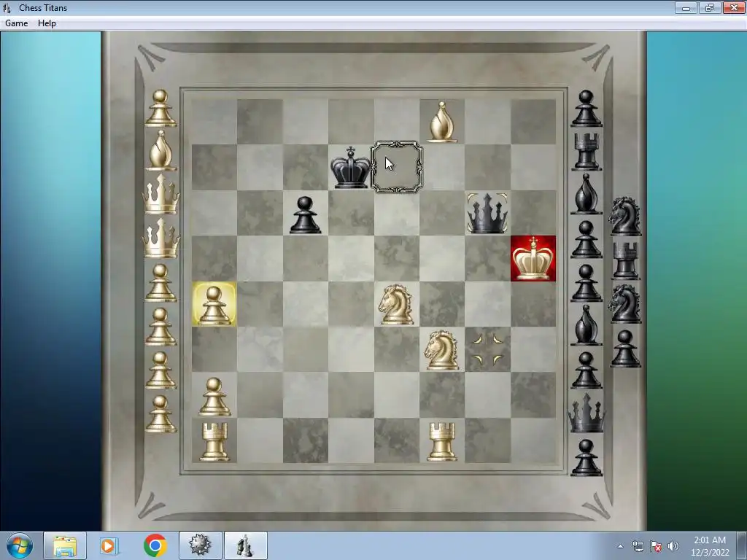Image resolution: width=747 pixels, height=560 pixels.
Task: Open the clock showing 2:01 AM
Action: click(x=710, y=546)
